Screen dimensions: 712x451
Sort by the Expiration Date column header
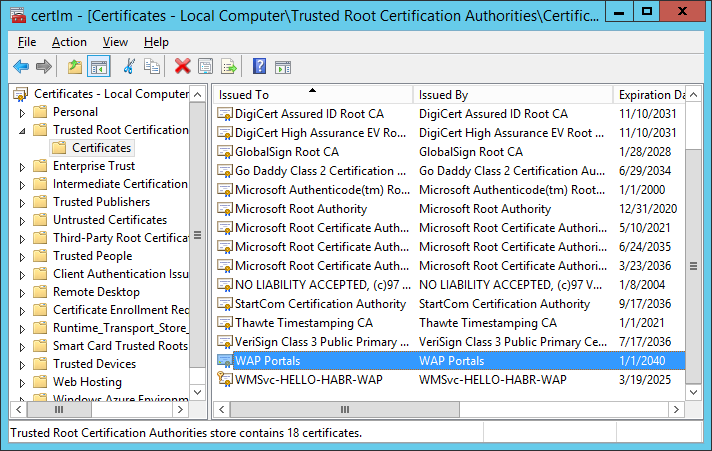(x=649, y=95)
